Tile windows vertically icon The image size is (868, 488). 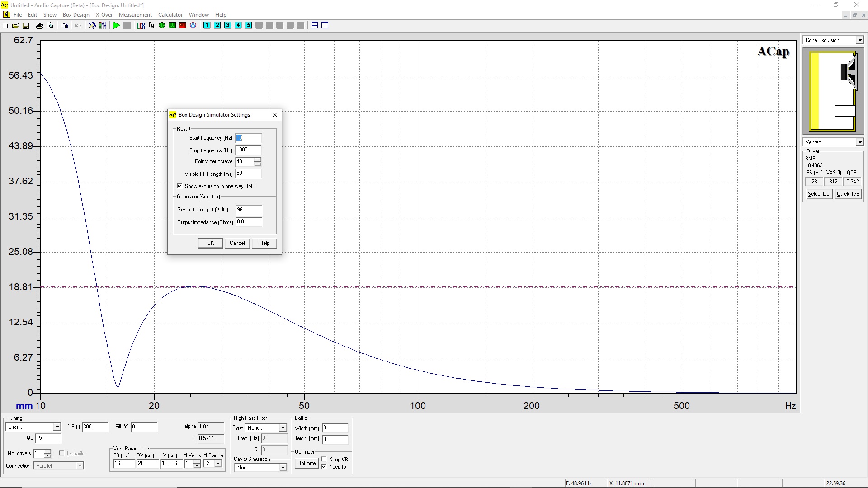(x=325, y=26)
